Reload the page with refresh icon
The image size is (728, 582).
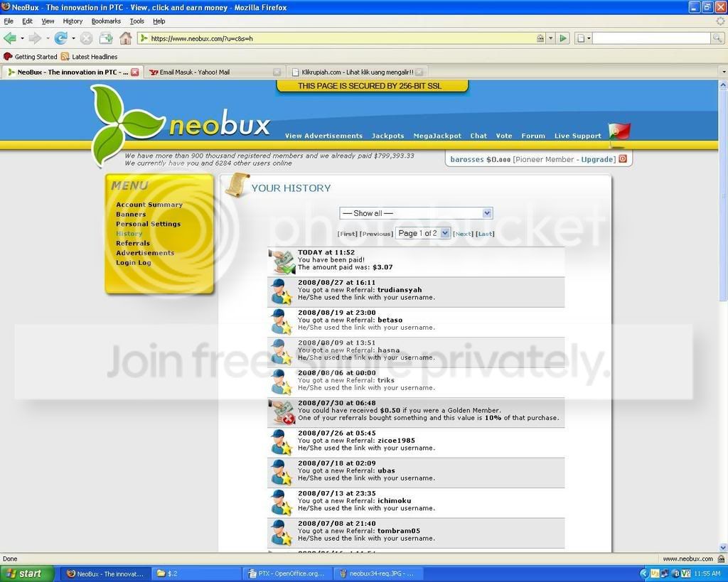pos(60,38)
